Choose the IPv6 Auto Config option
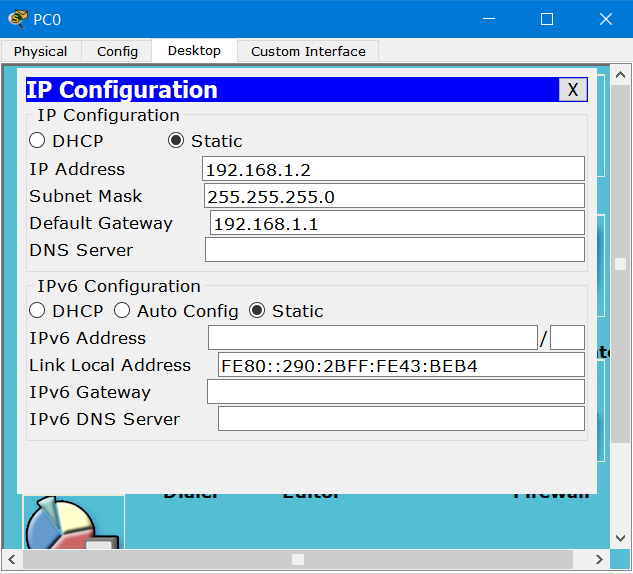Screen dimensions: 633x574 122,311
